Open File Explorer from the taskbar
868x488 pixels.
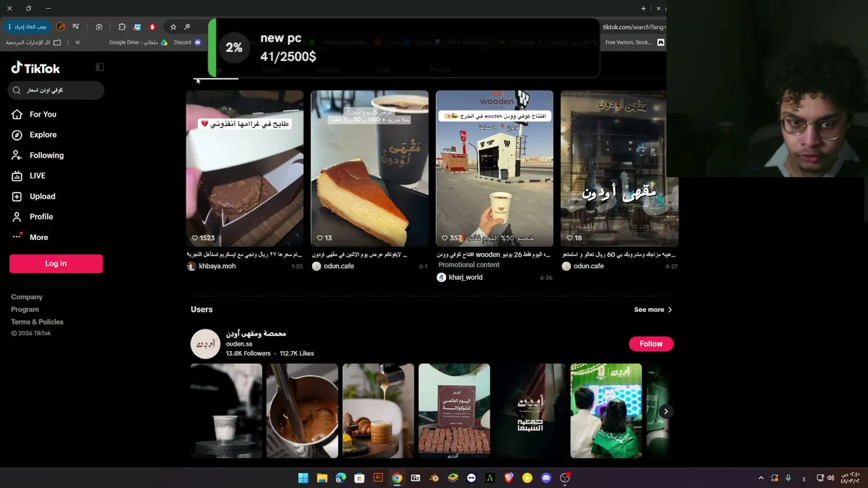click(322, 478)
